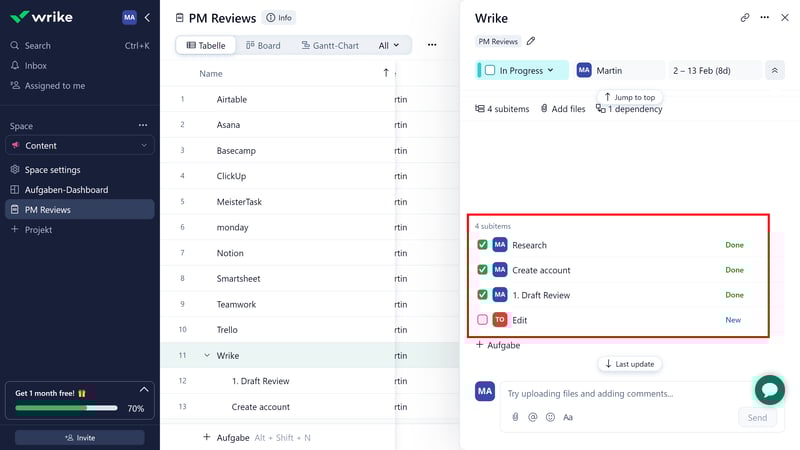Viewport: 800px width, 450px height.
Task: Click the PM Reviews tag in the task panel
Action: point(498,41)
